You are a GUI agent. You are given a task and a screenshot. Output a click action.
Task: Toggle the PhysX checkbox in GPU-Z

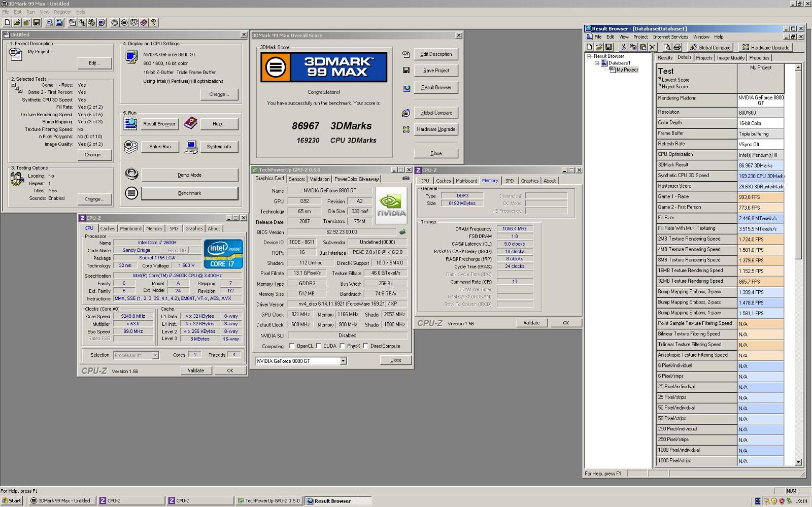pyautogui.click(x=343, y=346)
